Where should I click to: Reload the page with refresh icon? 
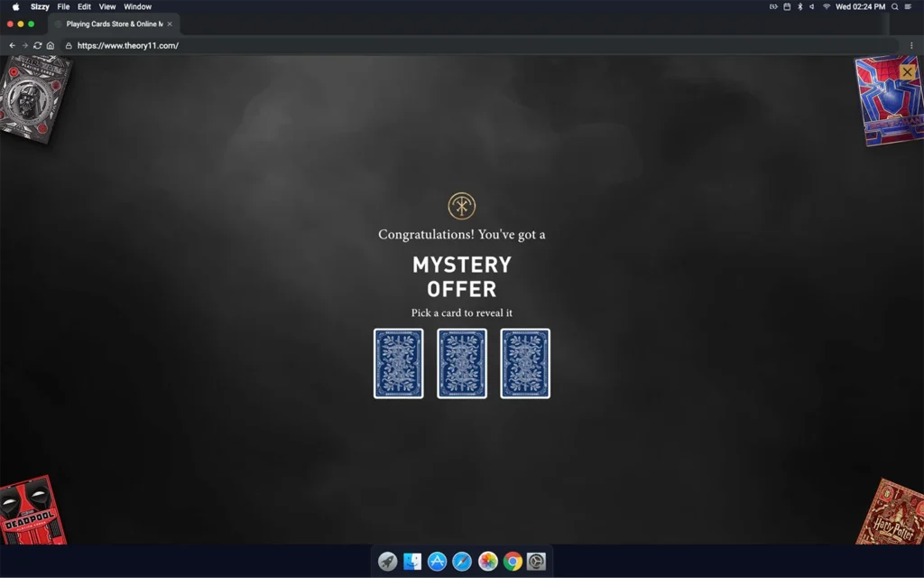38,46
